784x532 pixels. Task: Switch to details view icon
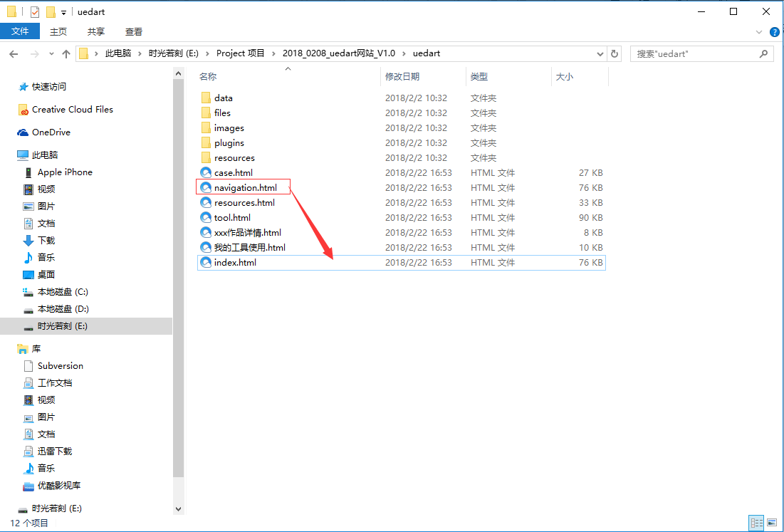click(756, 523)
